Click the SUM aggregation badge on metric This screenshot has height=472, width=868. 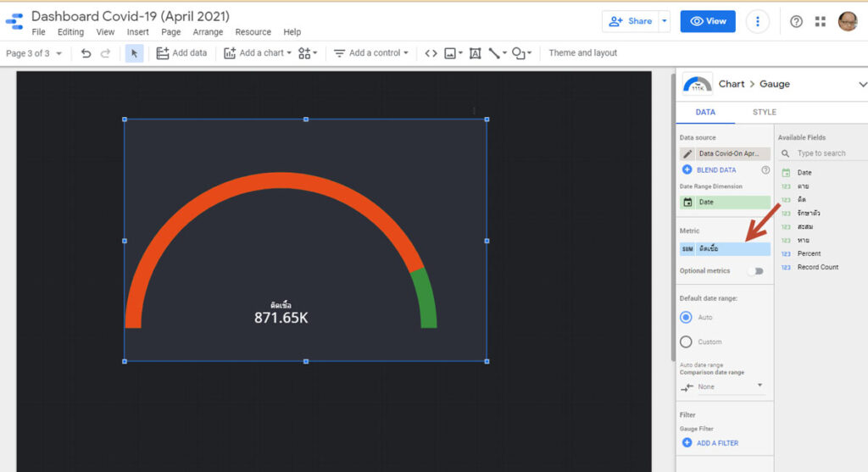pyautogui.click(x=687, y=249)
